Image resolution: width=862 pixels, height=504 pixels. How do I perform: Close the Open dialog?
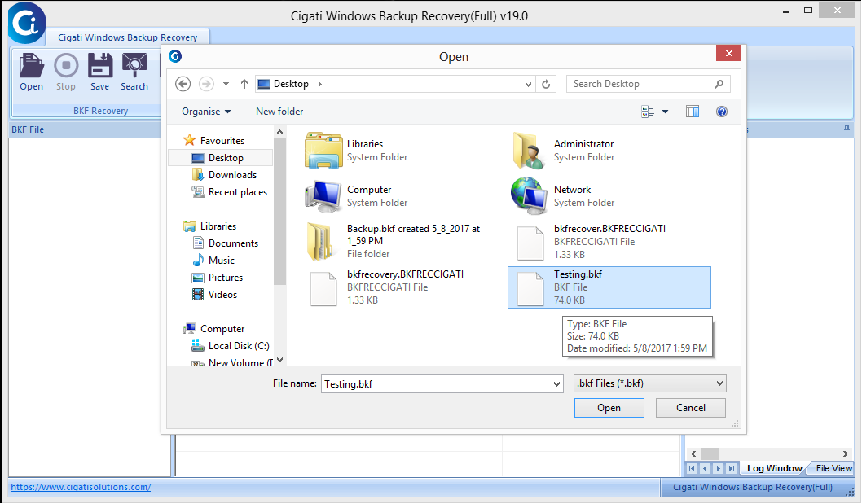pos(729,53)
